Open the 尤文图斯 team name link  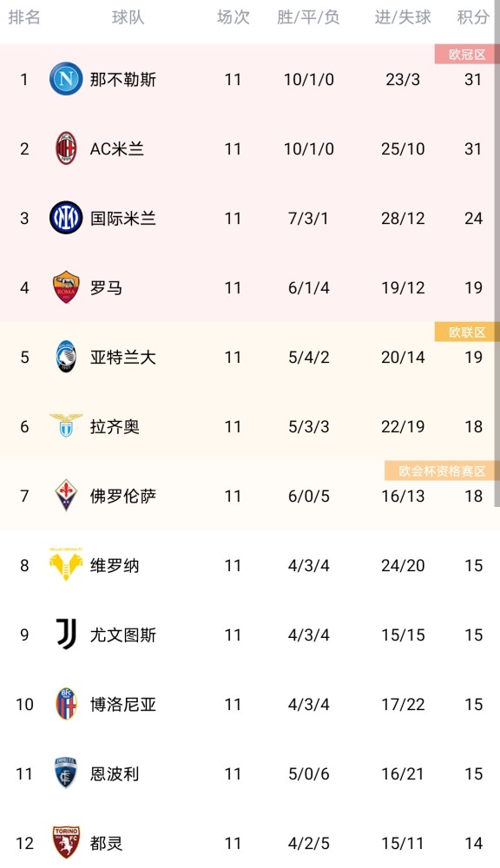click(x=123, y=635)
